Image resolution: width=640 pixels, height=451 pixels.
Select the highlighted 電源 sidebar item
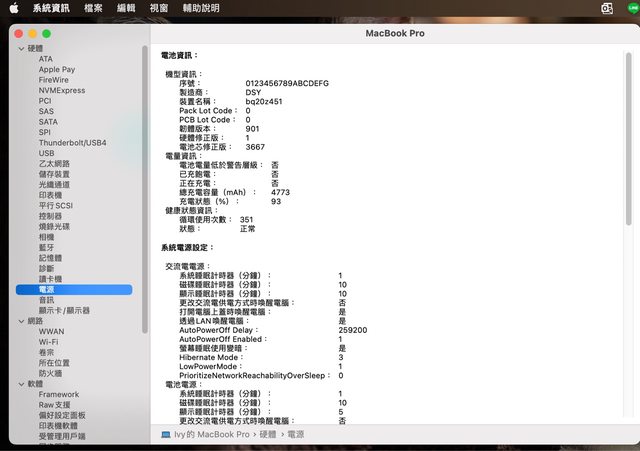click(74, 289)
